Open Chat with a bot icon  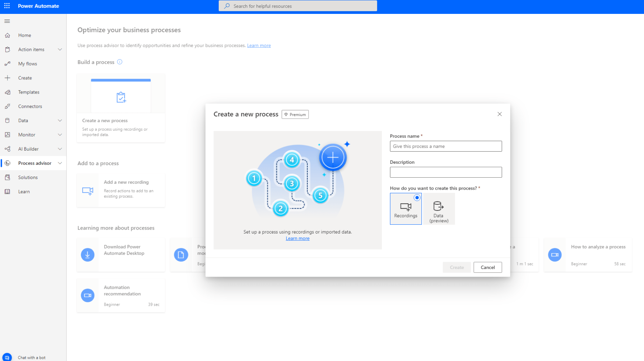[x=7, y=357]
